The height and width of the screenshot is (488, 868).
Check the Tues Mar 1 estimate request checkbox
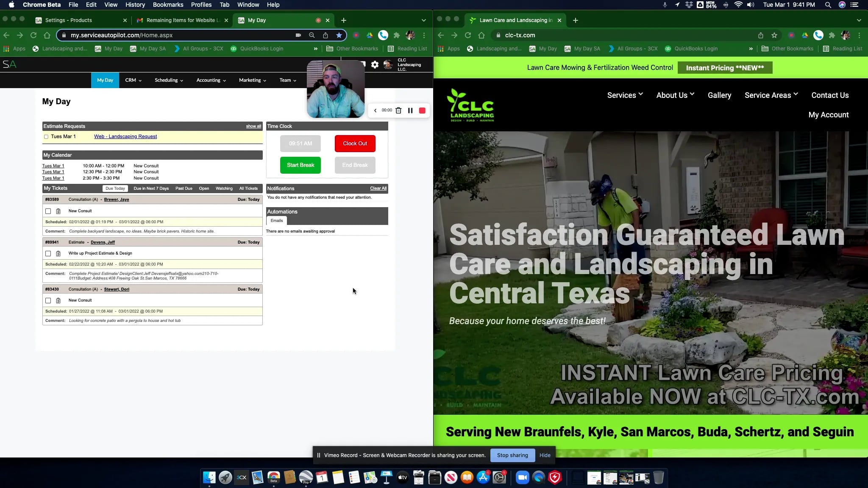click(46, 137)
